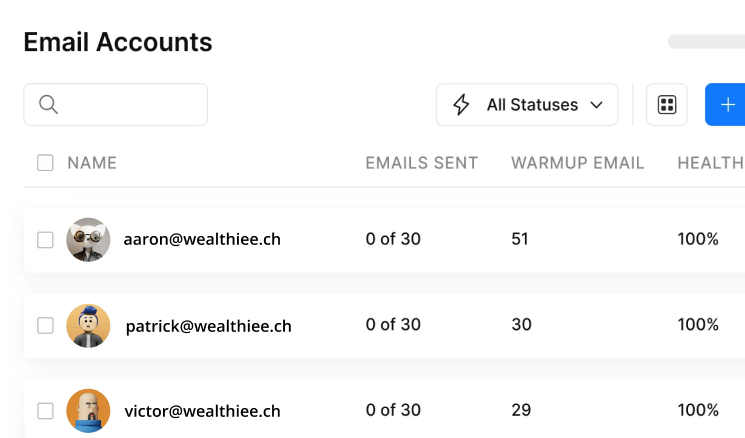
Task: Click the blue plus add button
Action: tap(727, 105)
